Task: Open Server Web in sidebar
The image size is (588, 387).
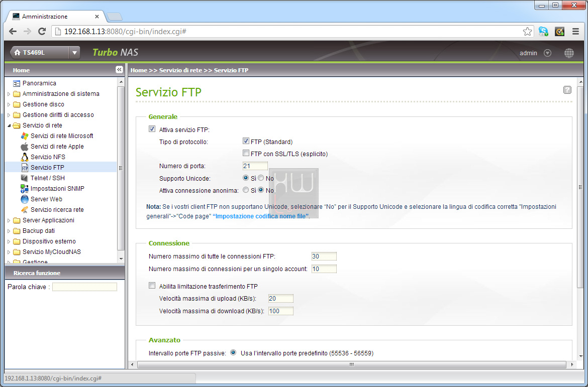Action: point(47,199)
